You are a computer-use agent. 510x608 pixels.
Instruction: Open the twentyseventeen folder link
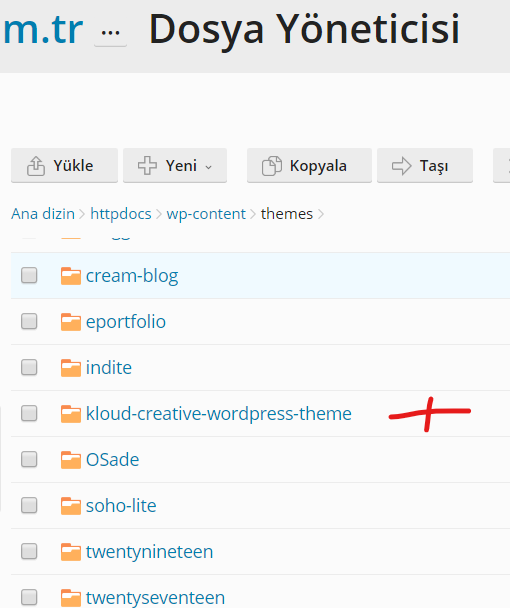coord(155,598)
